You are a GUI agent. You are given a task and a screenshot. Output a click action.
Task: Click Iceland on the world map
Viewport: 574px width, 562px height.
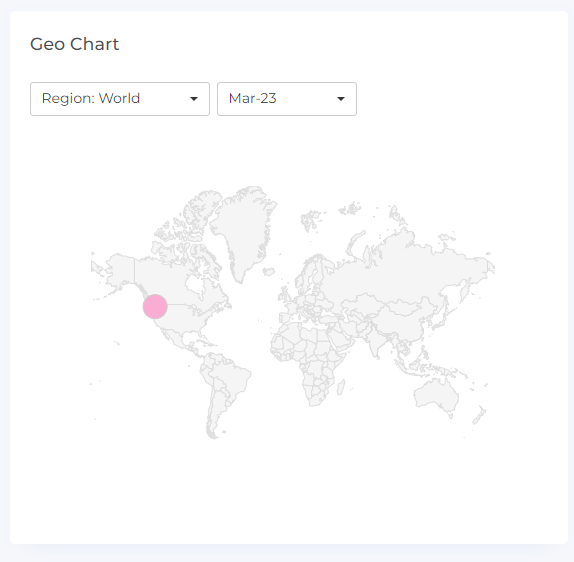tap(269, 271)
